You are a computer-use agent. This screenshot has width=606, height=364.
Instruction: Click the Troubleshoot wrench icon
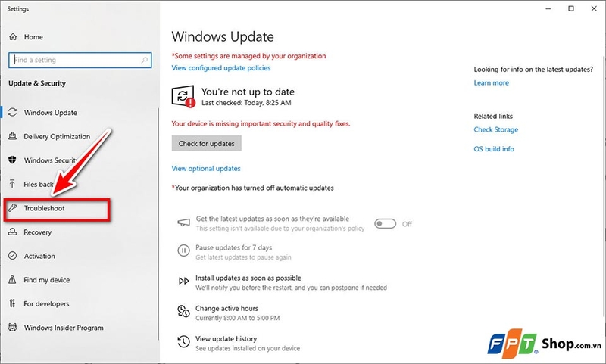click(12, 208)
